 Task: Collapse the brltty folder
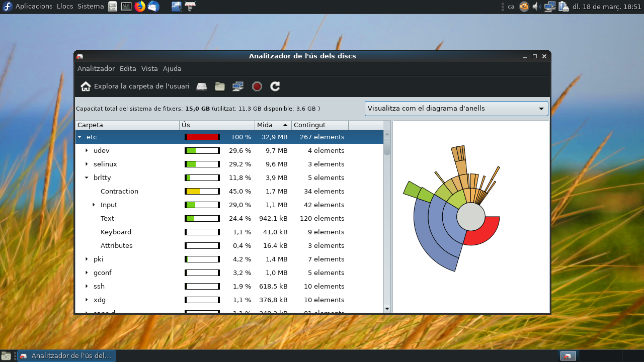tap(87, 177)
